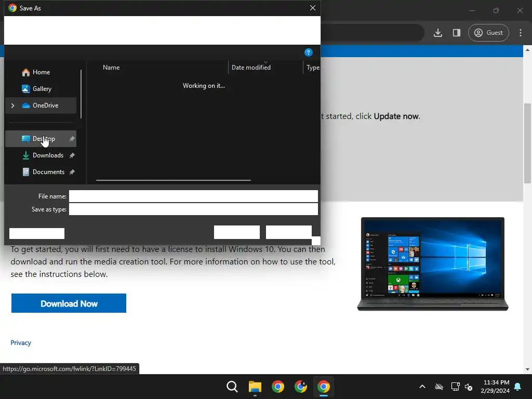Click the Windows 10 laptop image

coord(433,264)
